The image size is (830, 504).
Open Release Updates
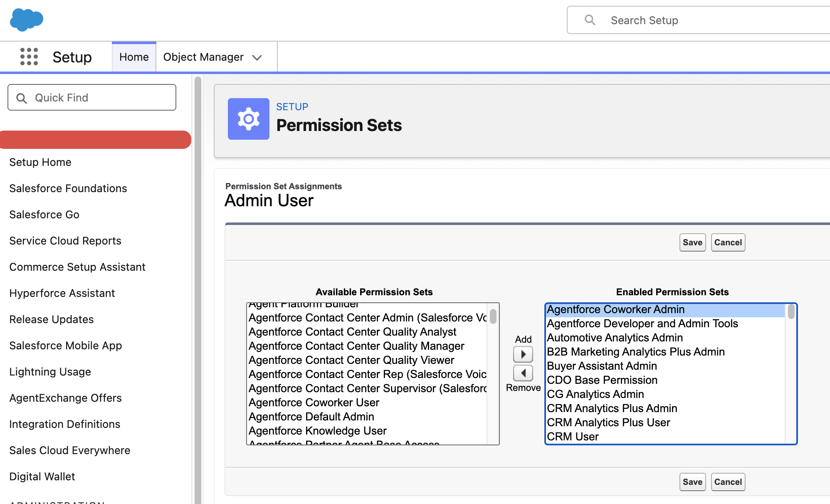[x=52, y=319]
